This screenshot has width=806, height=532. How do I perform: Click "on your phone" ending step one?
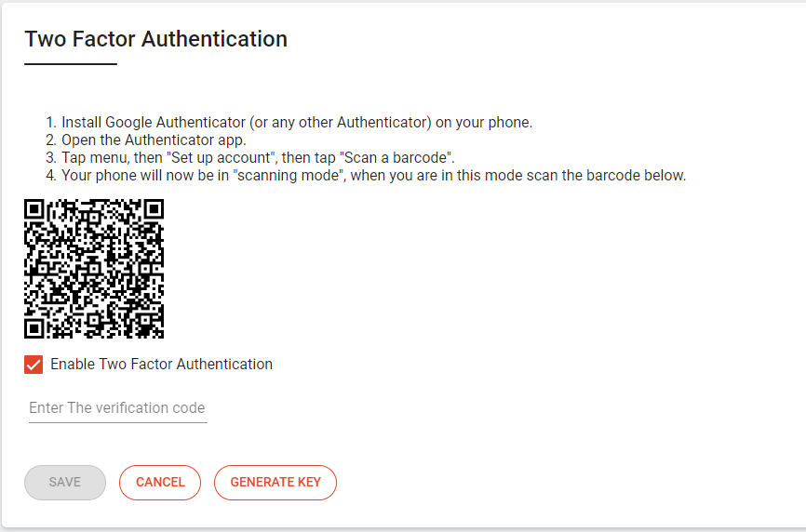(484, 123)
